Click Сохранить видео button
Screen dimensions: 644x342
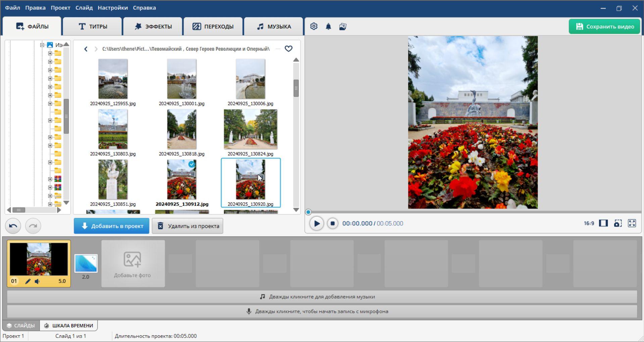tap(604, 26)
